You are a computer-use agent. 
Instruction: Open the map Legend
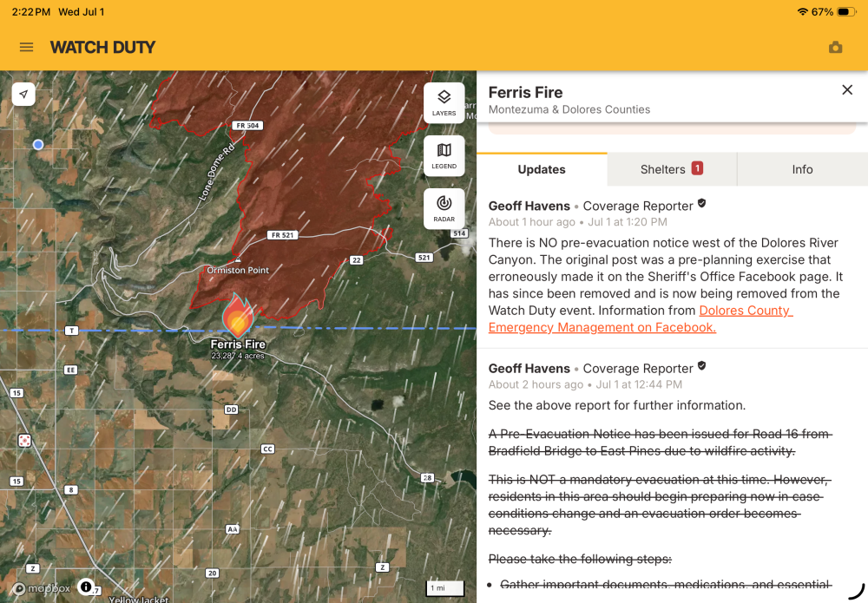tap(444, 155)
